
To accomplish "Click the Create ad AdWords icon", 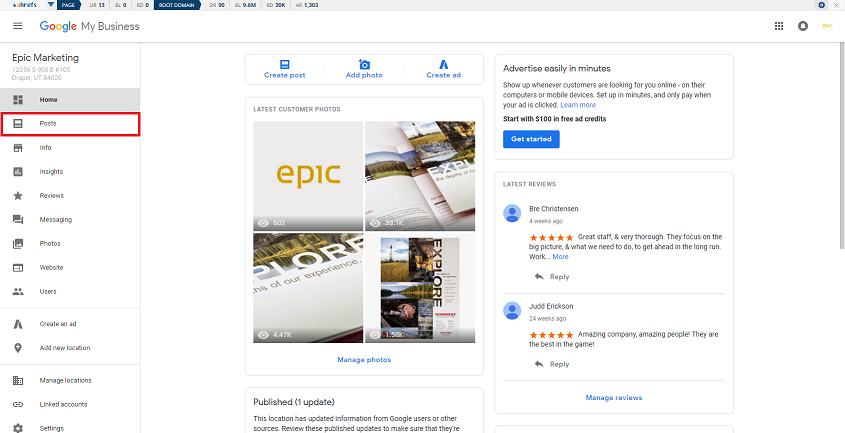I will pyautogui.click(x=444, y=64).
